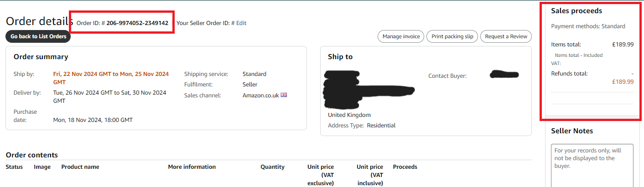
Task: Click Print packing slip
Action: [452, 36]
